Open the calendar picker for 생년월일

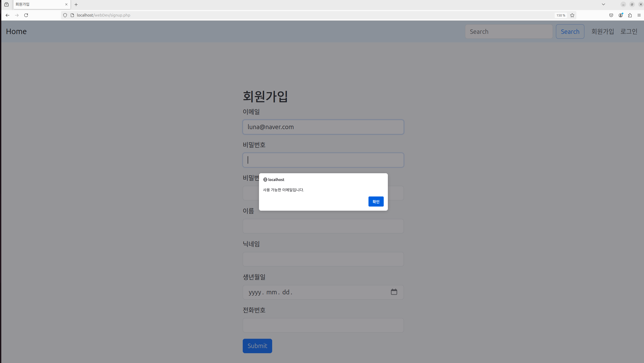[x=393, y=292]
